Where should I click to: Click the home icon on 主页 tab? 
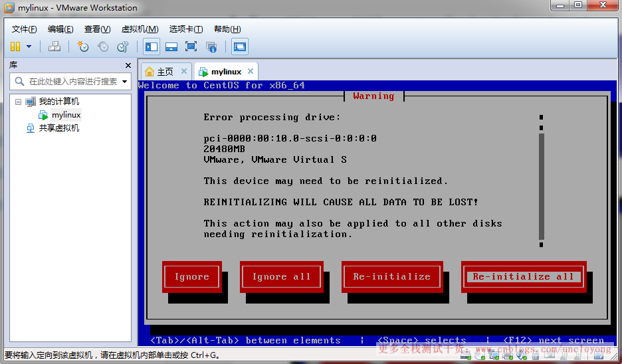pyautogui.click(x=150, y=72)
